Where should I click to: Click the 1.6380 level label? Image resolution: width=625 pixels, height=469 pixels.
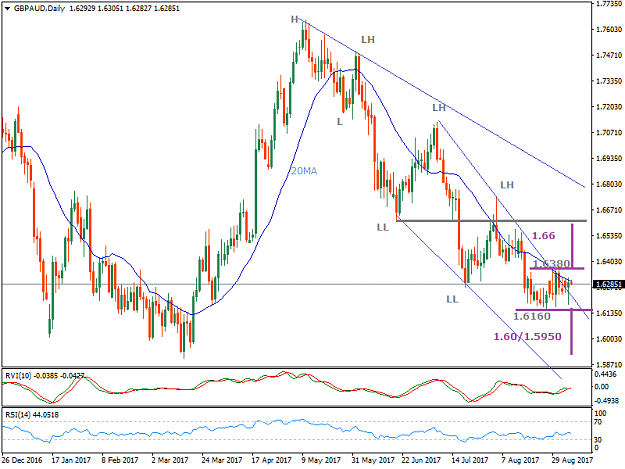click(551, 263)
